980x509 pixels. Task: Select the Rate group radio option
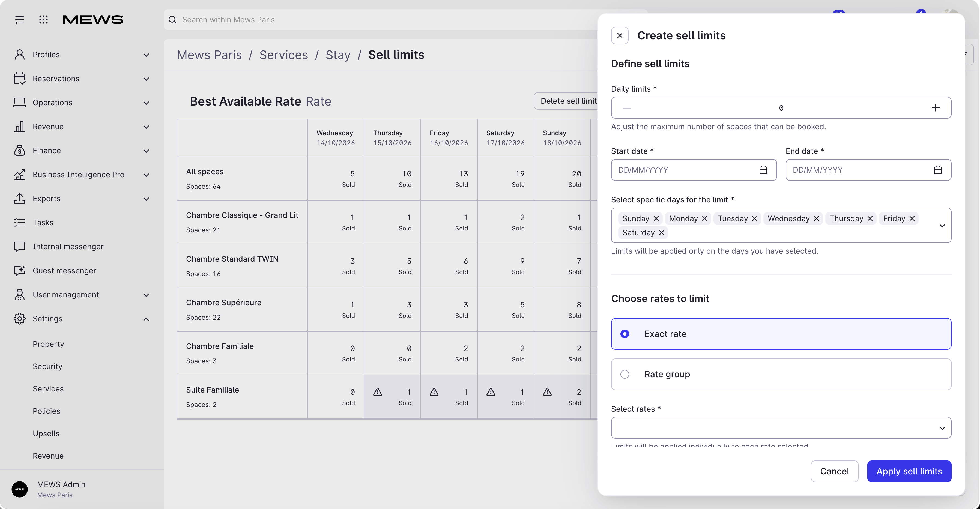click(x=781, y=374)
